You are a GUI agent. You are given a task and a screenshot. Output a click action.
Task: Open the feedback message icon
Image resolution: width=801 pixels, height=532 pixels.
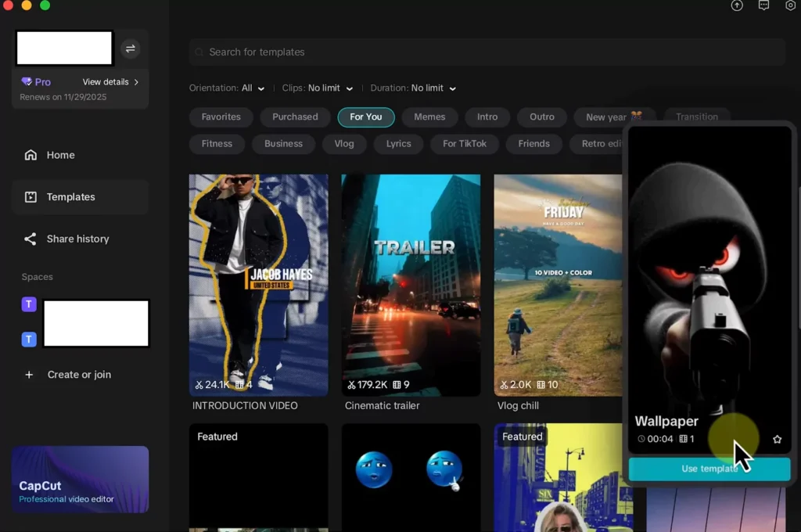point(763,5)
